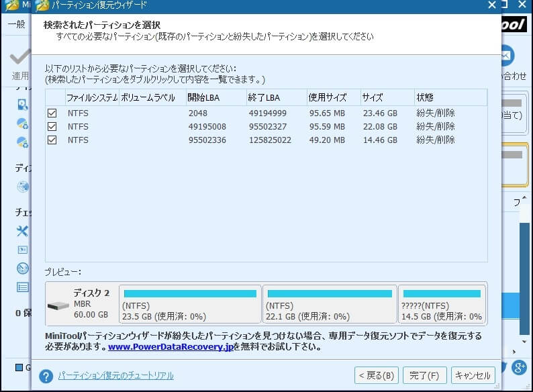Select the 23.46 GB size cell
The height and width of the screenshot is (392, 533).
380,113
